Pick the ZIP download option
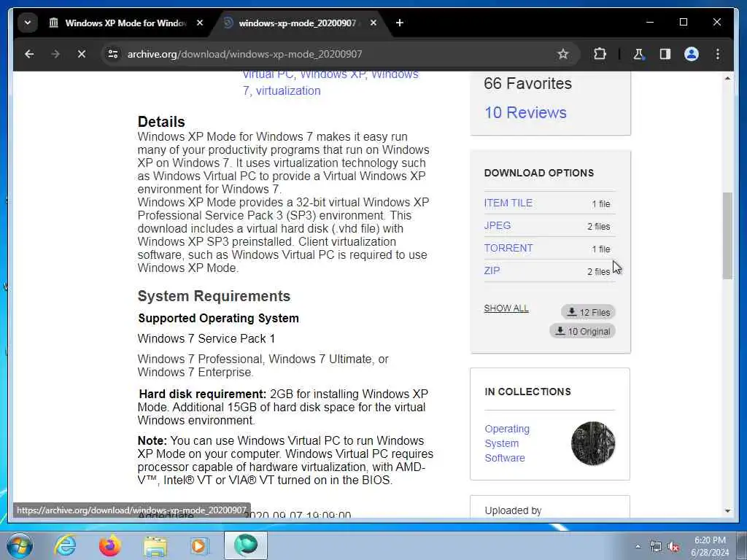 coord(492,271)
